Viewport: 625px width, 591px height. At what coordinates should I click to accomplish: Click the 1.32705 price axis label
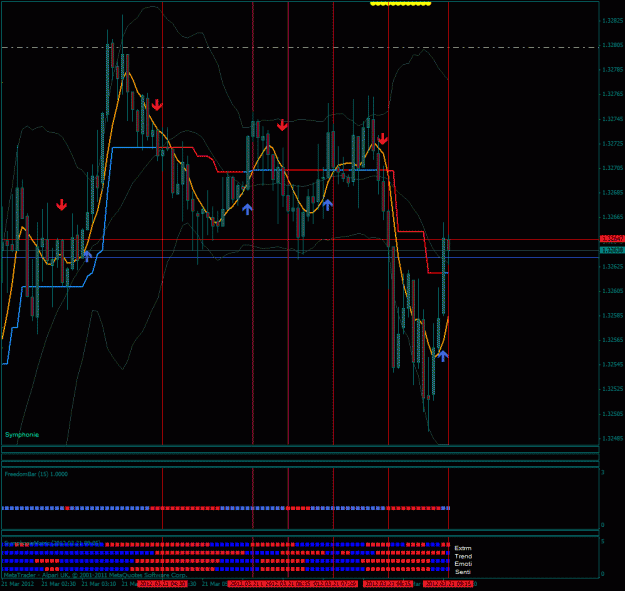[613, 168]
